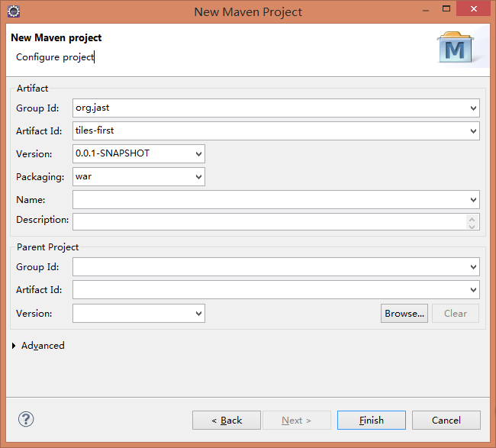Image resolution: width=496 pixels, height=448 pixels.
Task: Click the 'Name:' label
Action: pyautogui.click(x=31, y=200)
